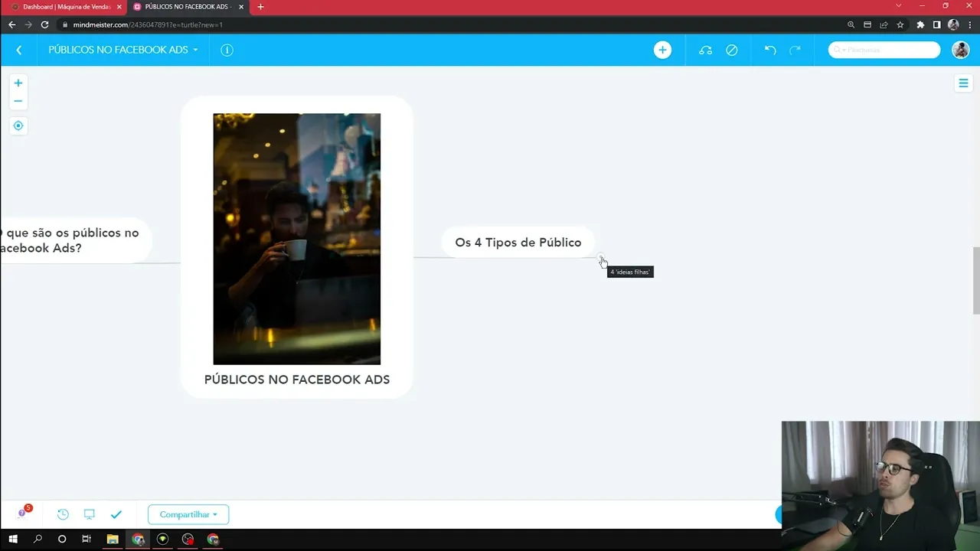Screen dimensions: 980x551
Task: Open the Chrome profile avatar
Action: (x=953, y=24)
